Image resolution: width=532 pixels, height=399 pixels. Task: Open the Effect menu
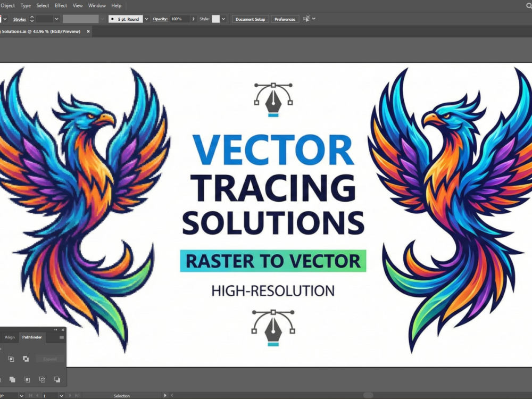click(x=61, y=5)
